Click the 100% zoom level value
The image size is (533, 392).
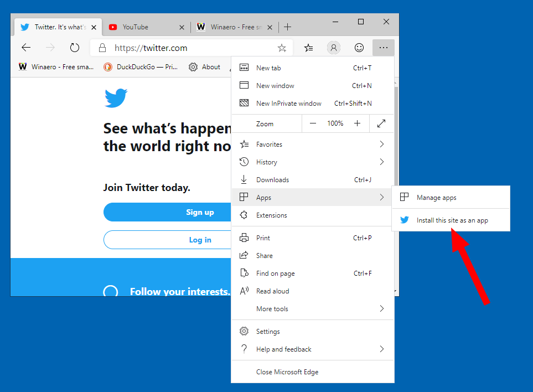pyautogui.click(x=335, y=123)
